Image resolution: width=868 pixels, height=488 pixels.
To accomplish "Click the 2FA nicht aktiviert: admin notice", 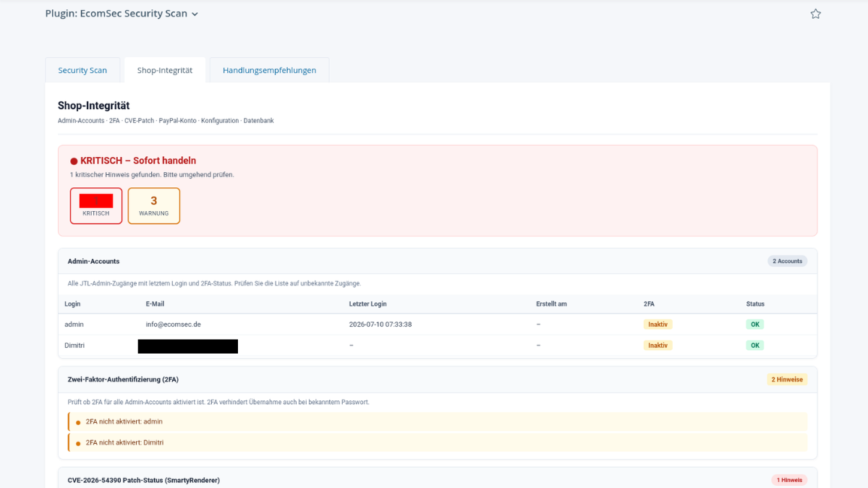I will pyautogui.click(x=438, y=421).
